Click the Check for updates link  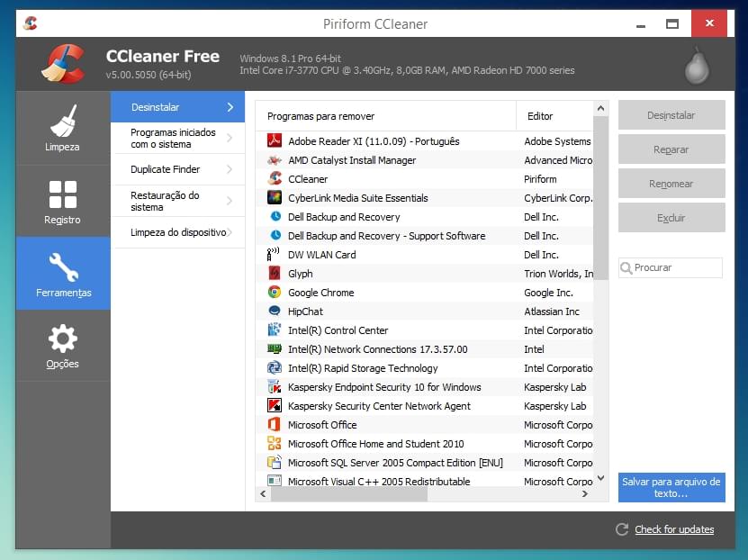(x=674, y=529)
